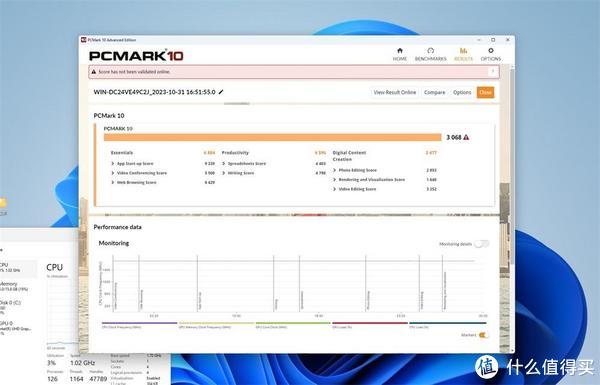Click the Compare button

pyautogui.click(x=434, y=92)
